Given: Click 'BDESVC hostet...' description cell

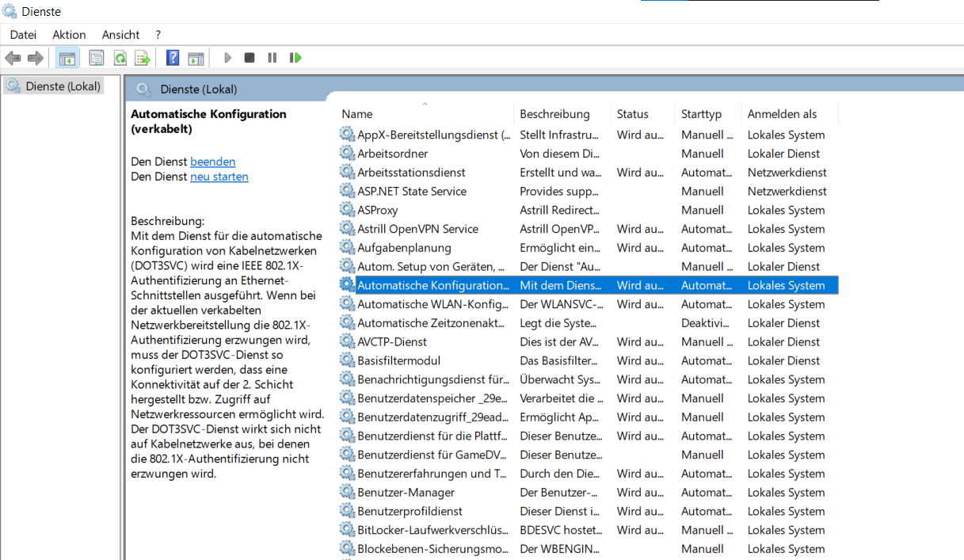Looking at the screenshot, I should (x=561, y=530).
